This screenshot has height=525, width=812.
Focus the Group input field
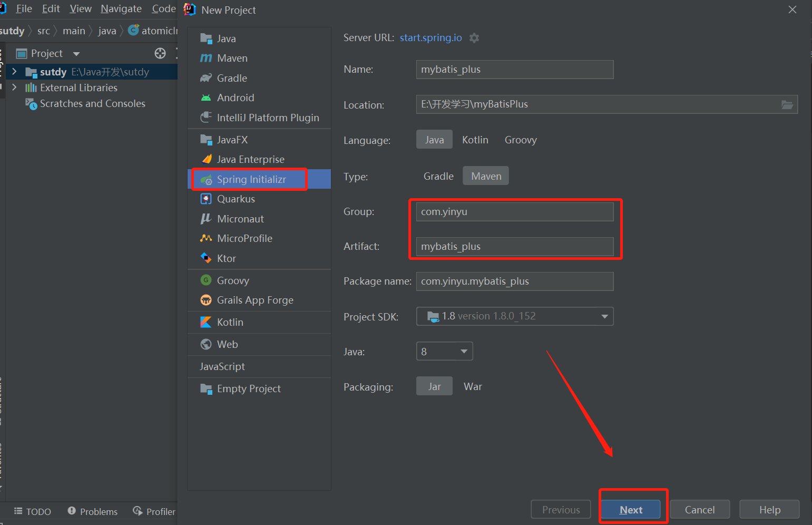(515, 212)
